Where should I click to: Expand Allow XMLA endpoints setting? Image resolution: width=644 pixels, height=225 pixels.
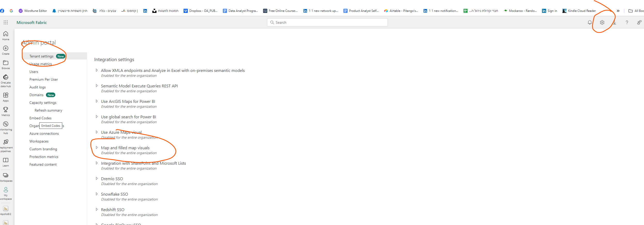point(97,70)
